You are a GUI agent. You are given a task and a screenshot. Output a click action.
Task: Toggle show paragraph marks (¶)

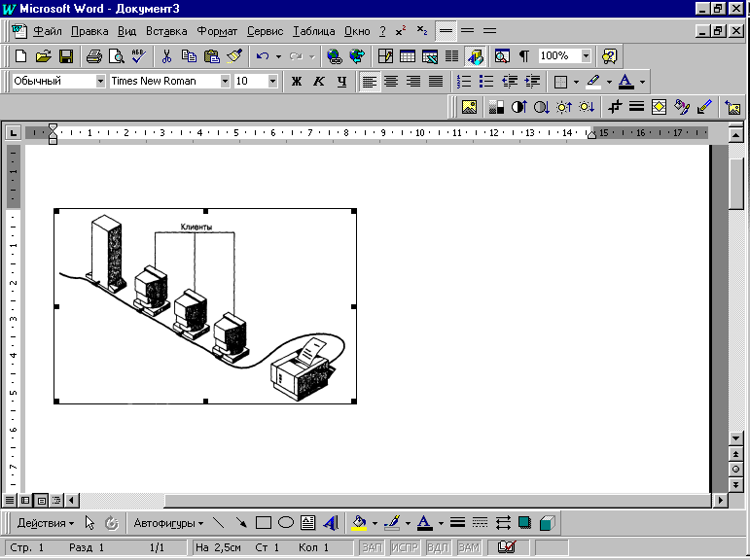coord(523,56)
